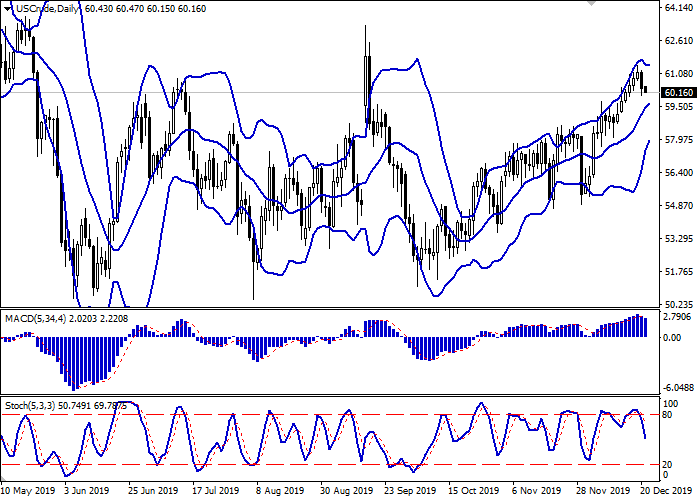Viewport: 700px width, 500px height.
Task: Click the last candlestick on the chart
Action: click(644, 88)
